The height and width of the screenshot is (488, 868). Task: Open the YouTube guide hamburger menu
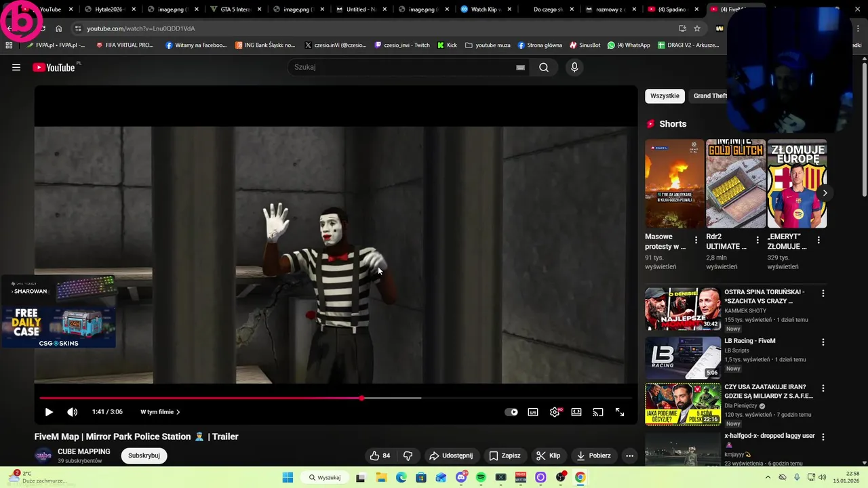coord(16,67)
